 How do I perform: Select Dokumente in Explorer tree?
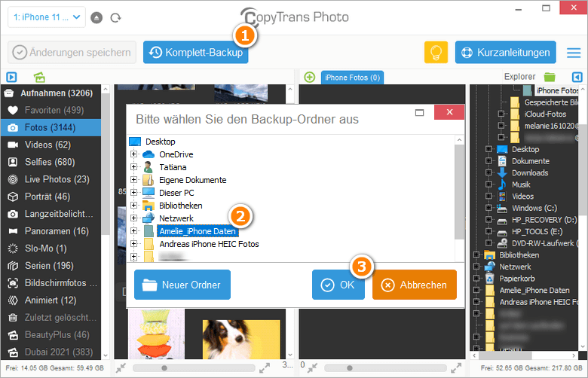pos(531,161)
